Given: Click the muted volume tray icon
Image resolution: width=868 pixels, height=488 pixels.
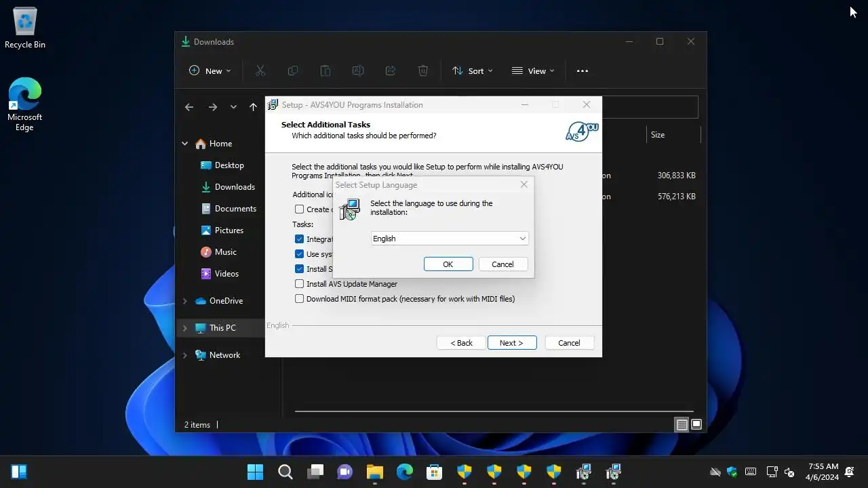Looking at the screenshot, I should (789, 472).
